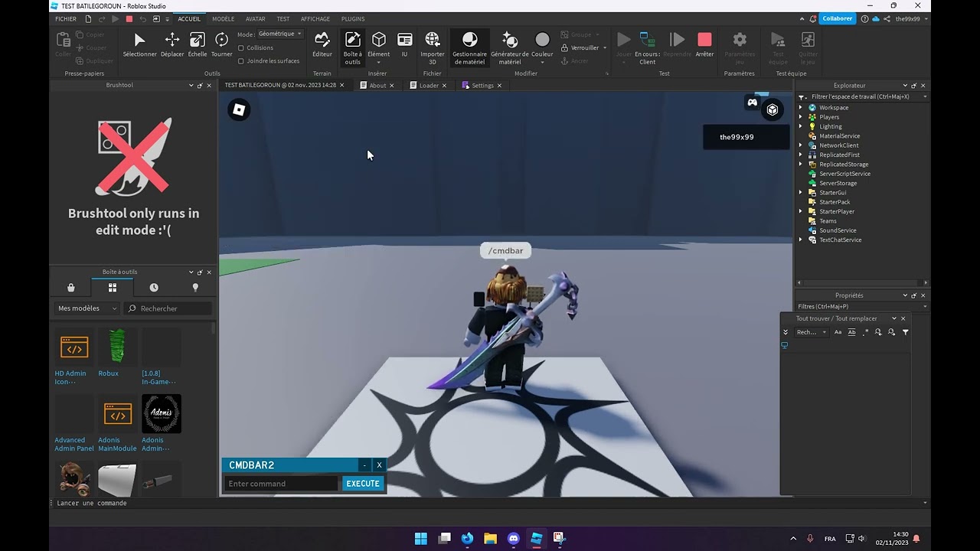Switch to the MODÈLE ribbon tab
The image size is (980, 551).
pos(224,19)
